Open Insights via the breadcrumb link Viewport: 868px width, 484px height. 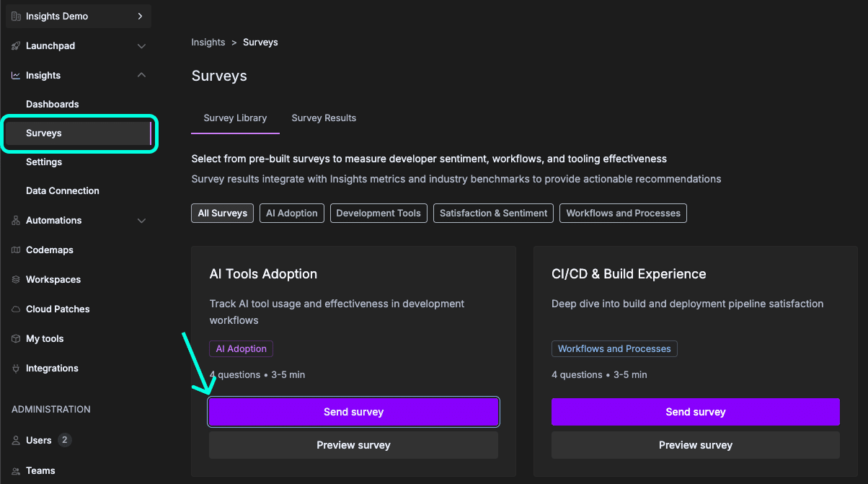208,42
